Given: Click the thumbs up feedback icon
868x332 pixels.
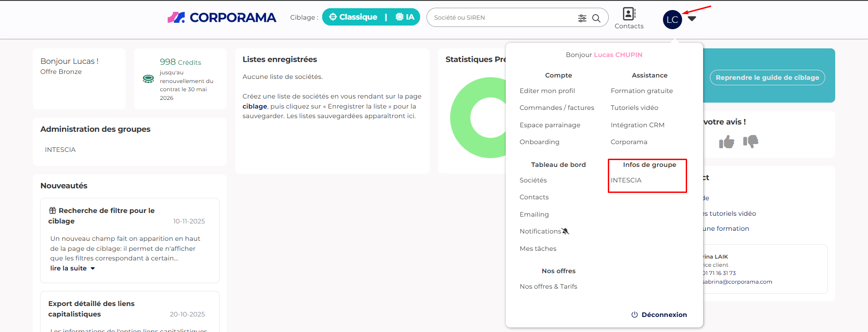Looking at the screenshot, I should (726, 142).
